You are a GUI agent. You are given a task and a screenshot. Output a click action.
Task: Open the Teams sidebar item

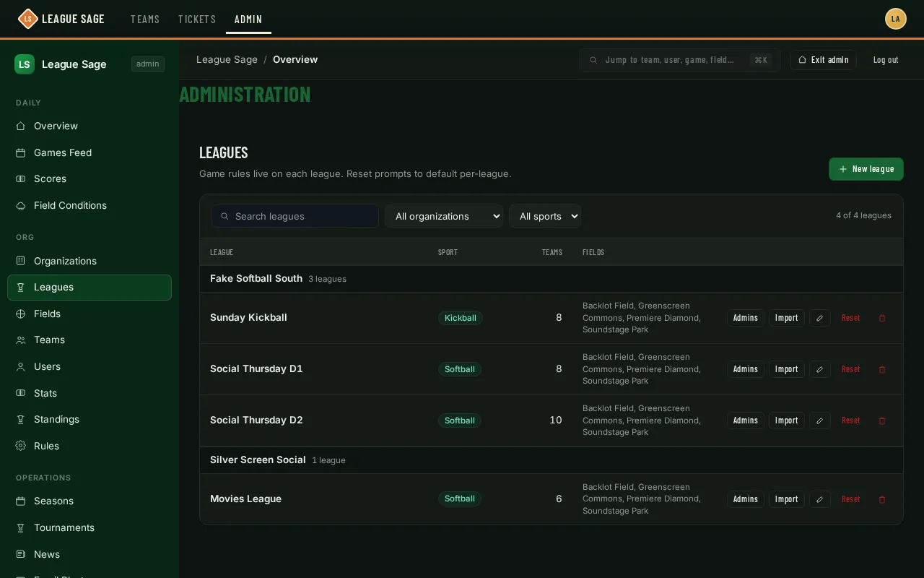[90, 340]
